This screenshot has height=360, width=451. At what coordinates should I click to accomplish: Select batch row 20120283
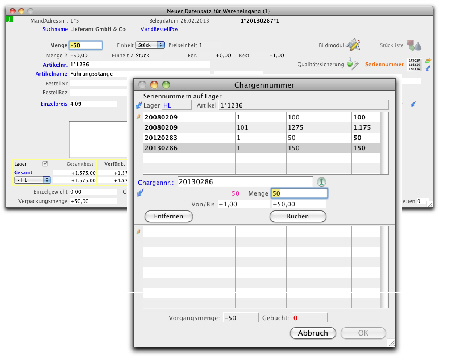point(261,137)
